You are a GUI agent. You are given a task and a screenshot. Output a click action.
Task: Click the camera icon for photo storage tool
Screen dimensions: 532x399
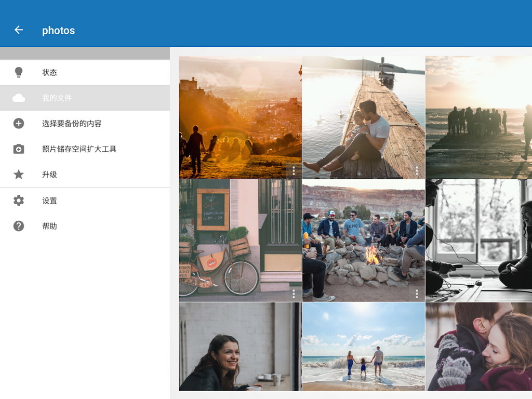click(x=19, y=149)
